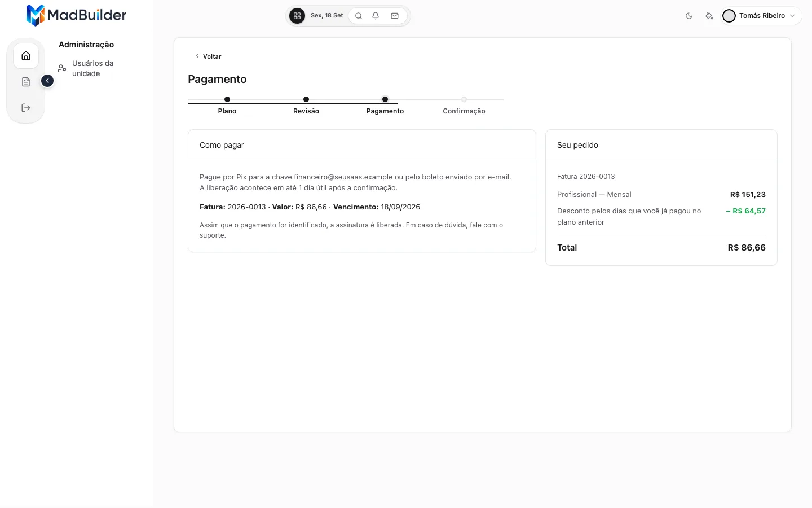Screen dimensions: 812x508
Task: Click the Total label
Action: pos(567,248)
